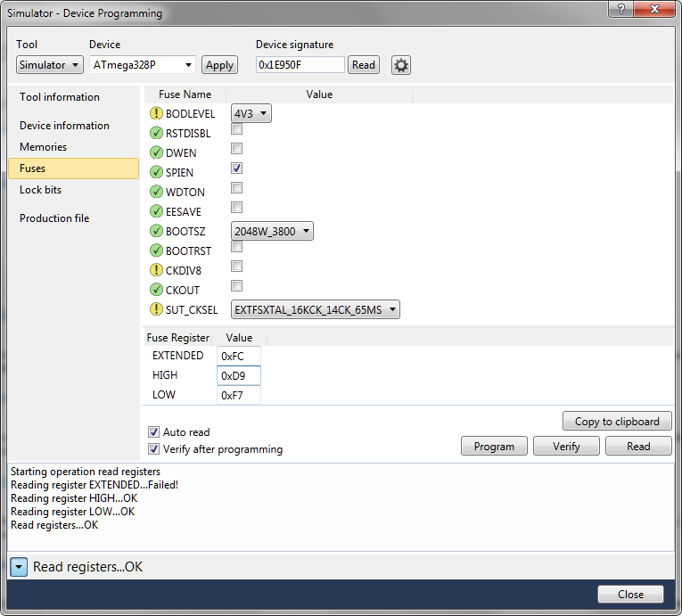This screenshot has height=616, width=682.
Task: Enable the DWEN fuse checkbox
Action: 236,148
